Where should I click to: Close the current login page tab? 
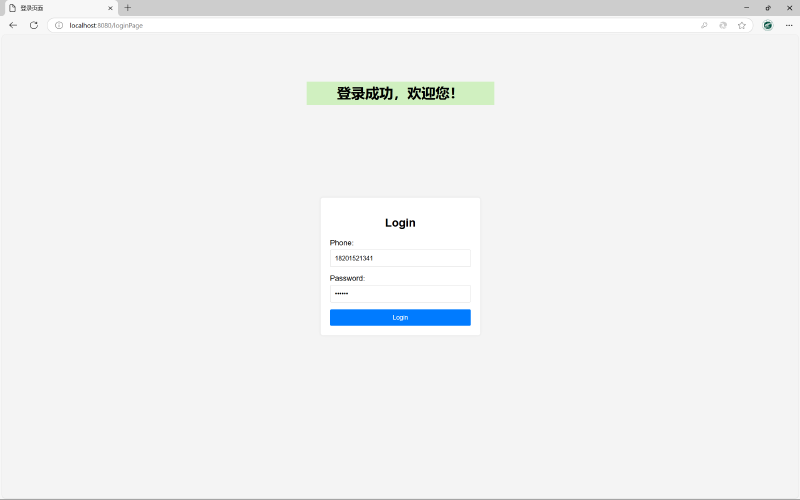point(110,8)
